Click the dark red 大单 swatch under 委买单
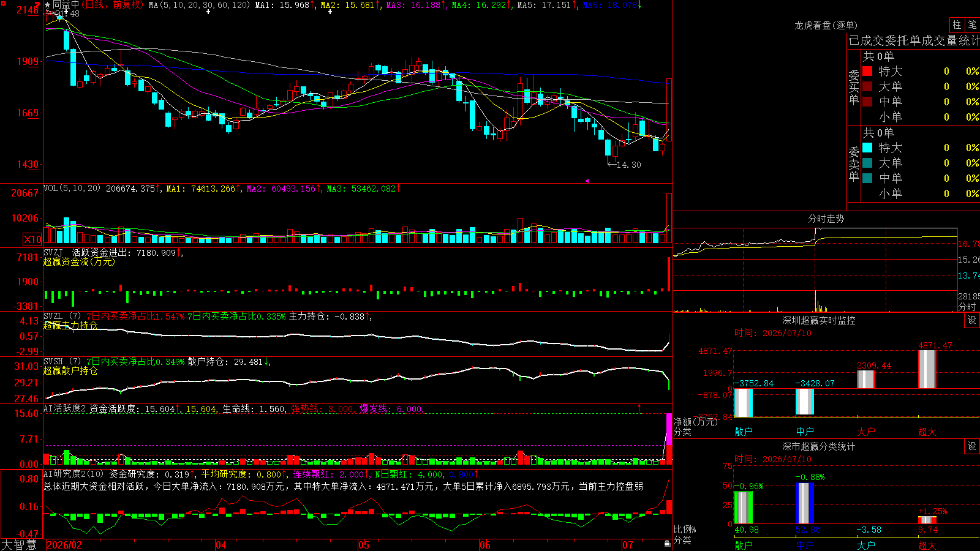 (867, 86)
